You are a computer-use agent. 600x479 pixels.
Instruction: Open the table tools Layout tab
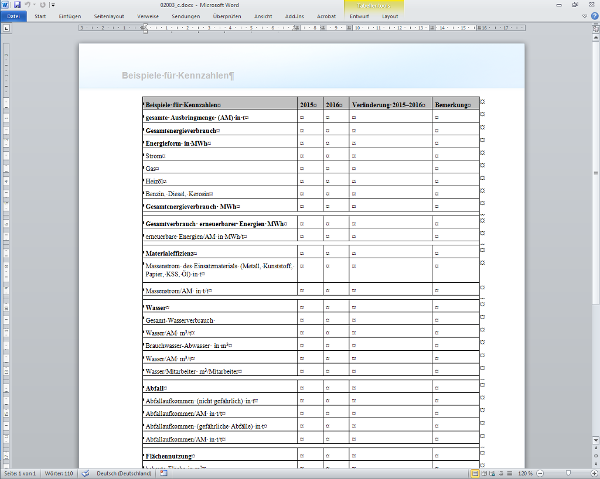(389, 17)
